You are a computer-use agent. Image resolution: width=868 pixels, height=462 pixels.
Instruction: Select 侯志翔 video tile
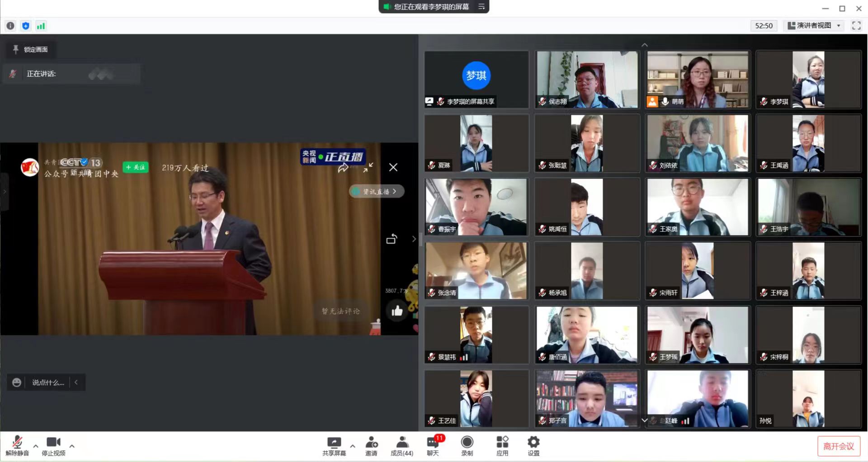(587, 80)
